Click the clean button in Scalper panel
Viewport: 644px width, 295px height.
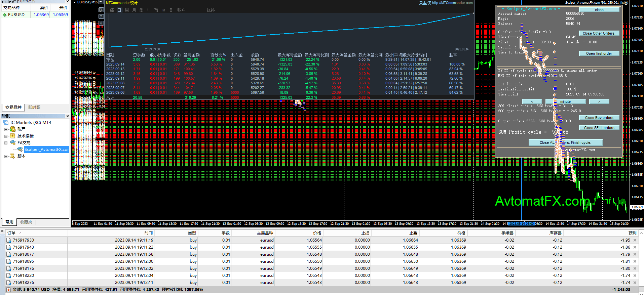599,10
